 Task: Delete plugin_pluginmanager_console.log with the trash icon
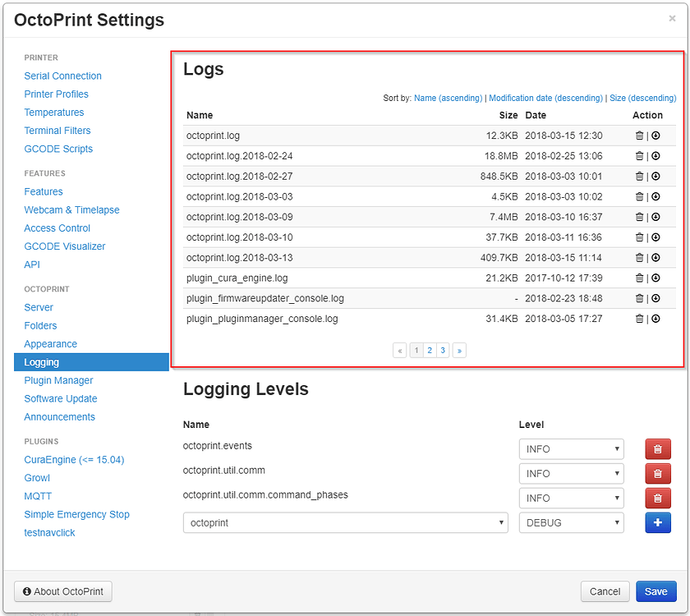(x=640, y=319)
